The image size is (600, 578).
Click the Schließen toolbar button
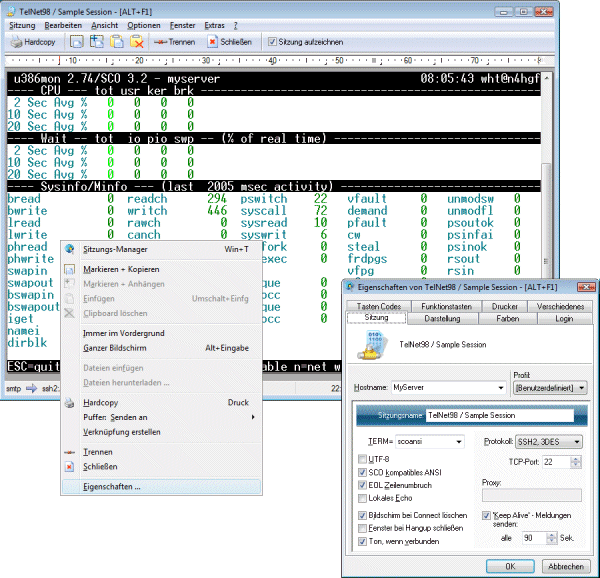pyautogui.click(x=230, y=42)
